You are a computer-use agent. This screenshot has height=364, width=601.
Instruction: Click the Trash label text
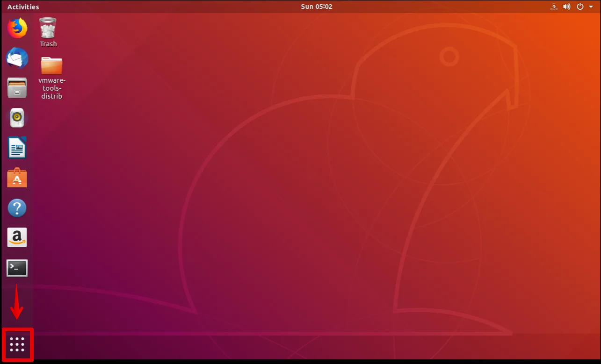click(48, 44)
